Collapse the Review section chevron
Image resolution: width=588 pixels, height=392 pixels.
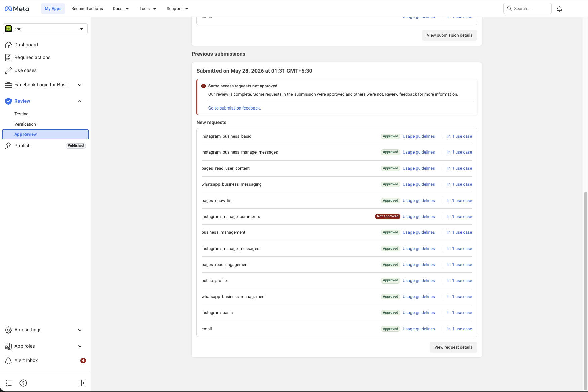80,101
